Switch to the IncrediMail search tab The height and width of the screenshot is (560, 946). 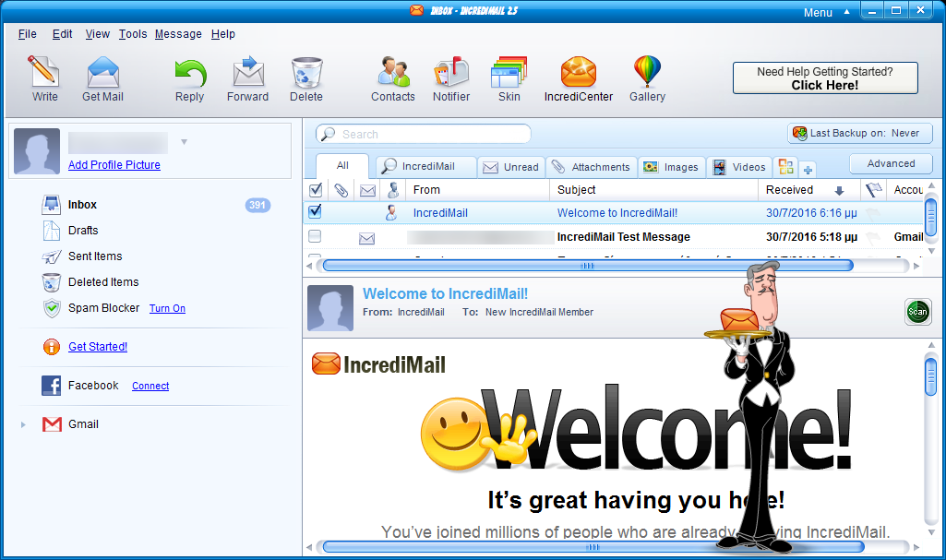(426, 167)
